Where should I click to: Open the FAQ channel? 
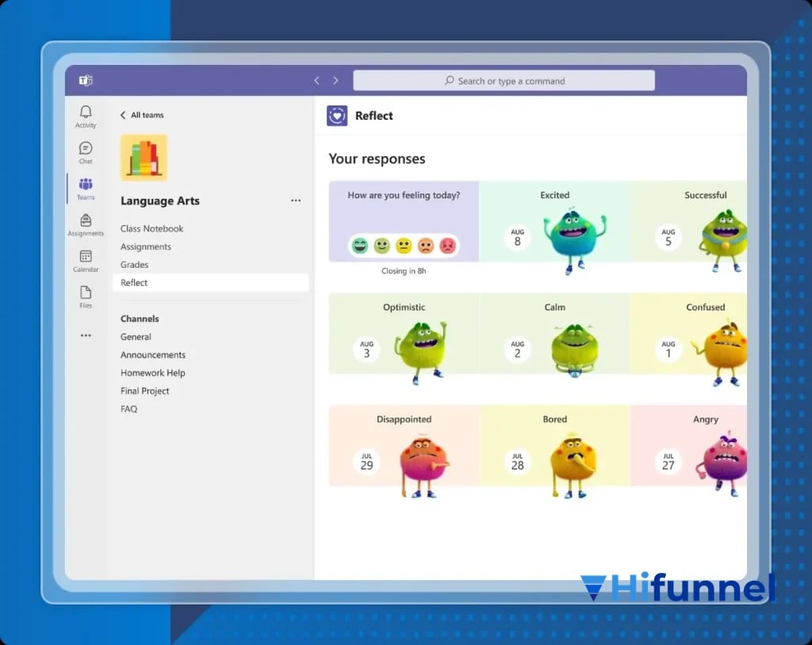(x=129, y=409)
